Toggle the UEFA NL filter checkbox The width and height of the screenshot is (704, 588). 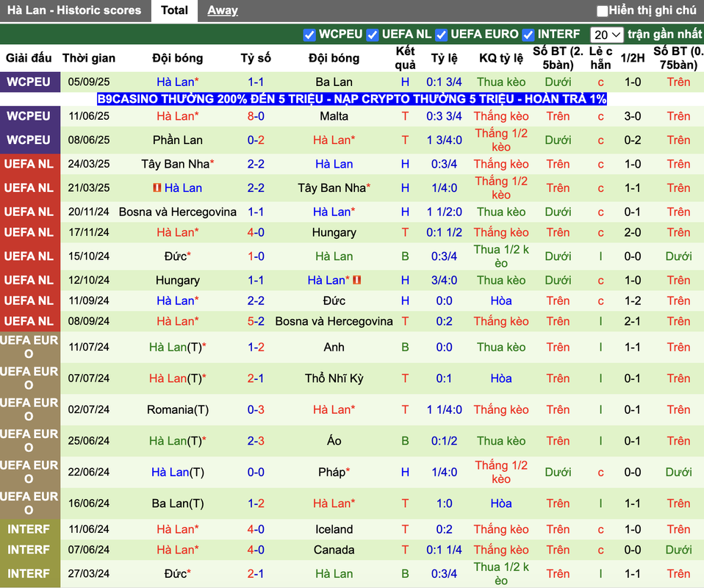point(372,35)
